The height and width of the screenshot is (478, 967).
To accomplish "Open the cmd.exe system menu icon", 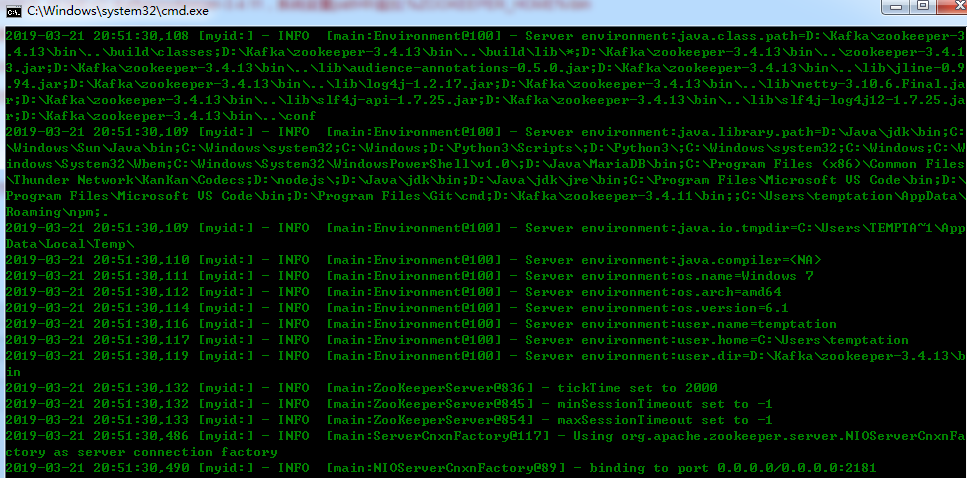I will pos(14,10).
